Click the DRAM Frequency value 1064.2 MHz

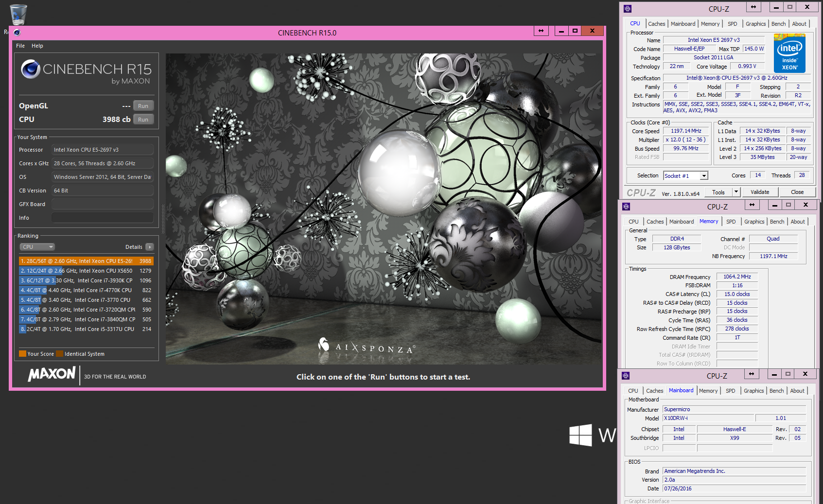pos(737,277)
